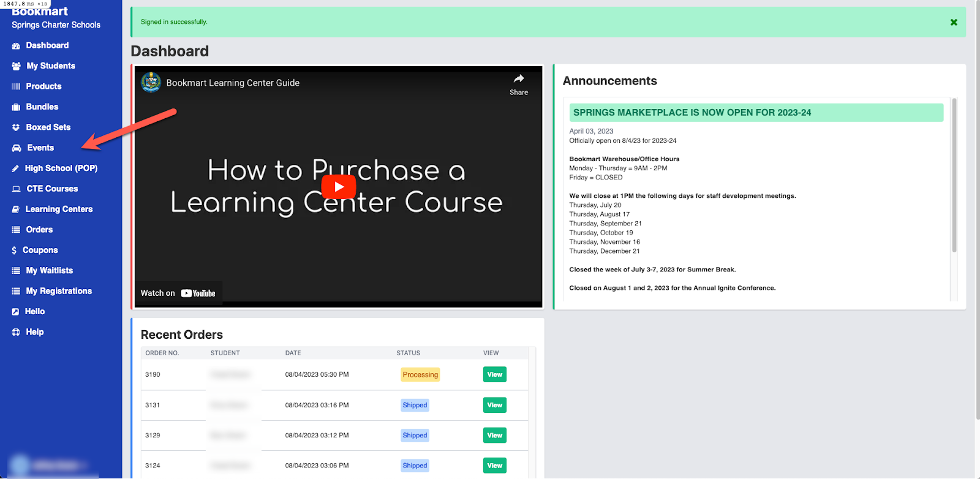
Task: Click the Dashboard gauge icon in sidebar
Action: click(16, 46)
